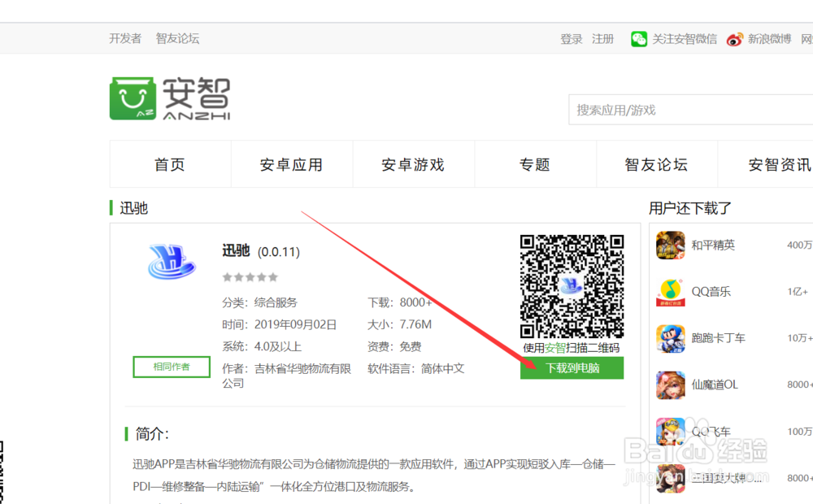Click 用户还下载了 heading
The image size is (813, 504).
pyautogui.click(x=690, y=208)
